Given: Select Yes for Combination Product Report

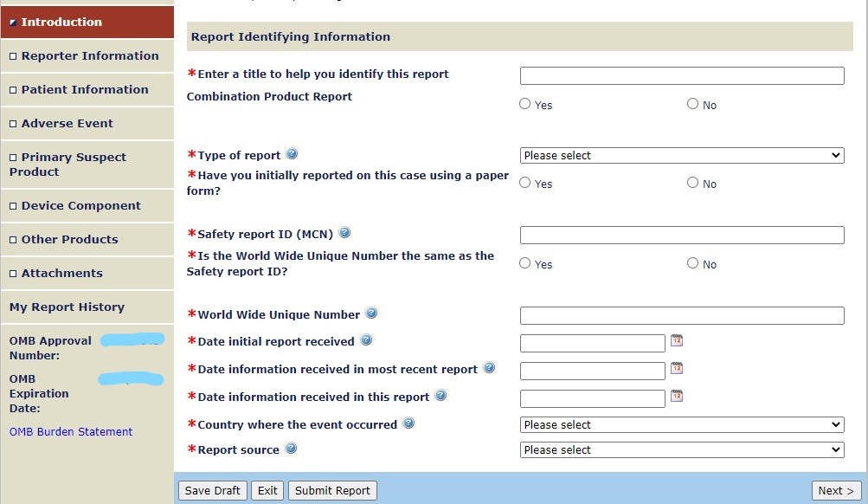Looking at the screenshot, I should [x=525, y=104].
